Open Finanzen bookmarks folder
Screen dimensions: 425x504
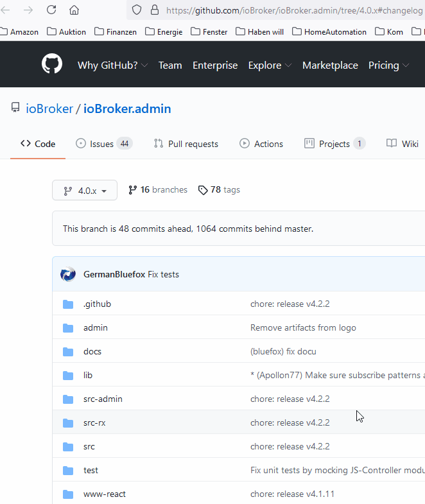point(116,32)
